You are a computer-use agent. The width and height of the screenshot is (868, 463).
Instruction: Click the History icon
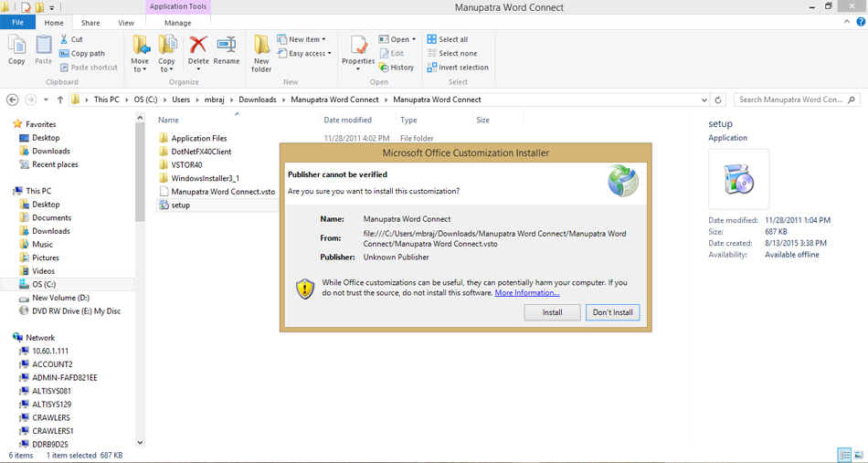[384, 68]
